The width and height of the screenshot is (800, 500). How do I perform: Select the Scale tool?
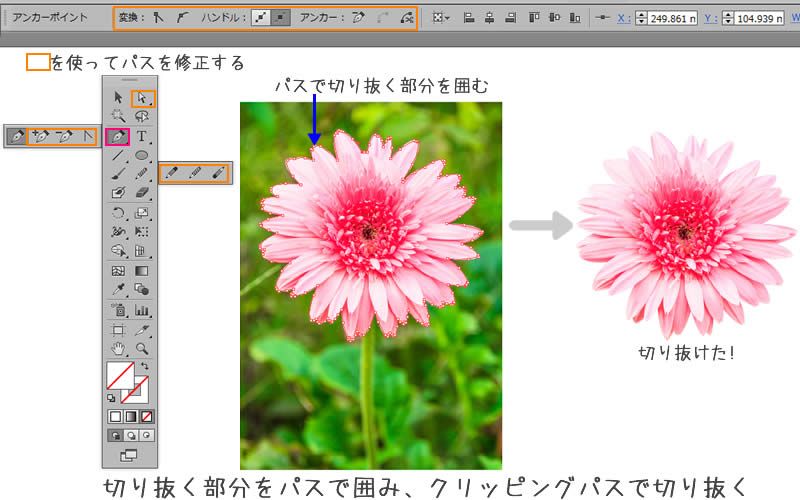[x=142, y=213]
